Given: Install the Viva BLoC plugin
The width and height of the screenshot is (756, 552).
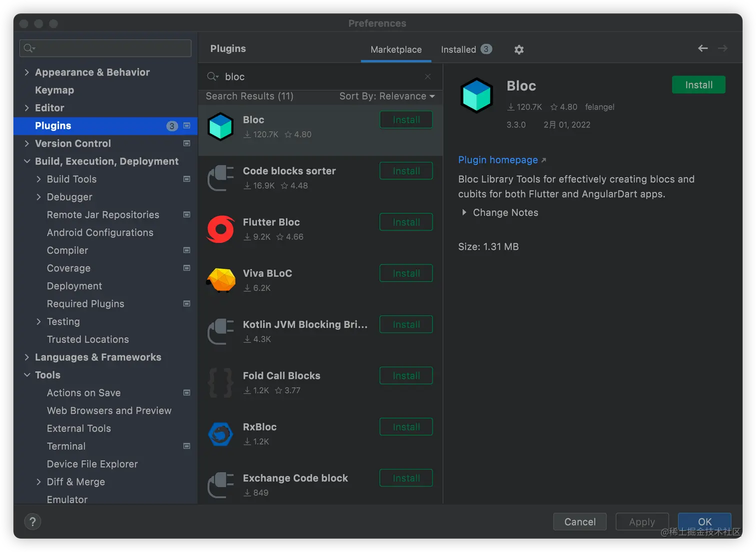Looking at the screenshot, I should pos(406,273).
